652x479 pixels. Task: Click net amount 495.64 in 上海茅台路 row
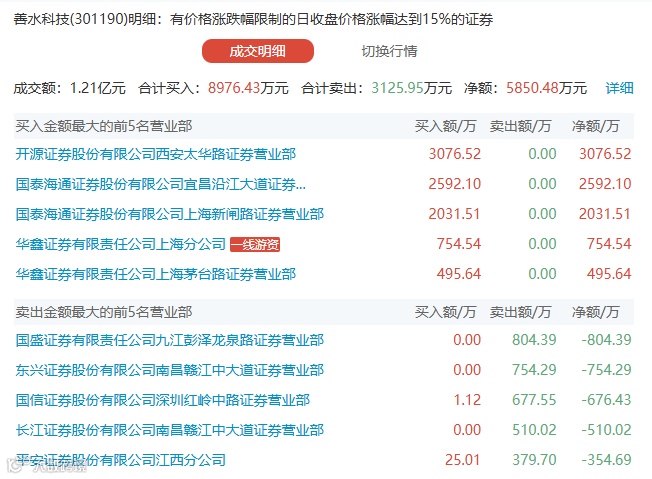click(x=609, y=274)
